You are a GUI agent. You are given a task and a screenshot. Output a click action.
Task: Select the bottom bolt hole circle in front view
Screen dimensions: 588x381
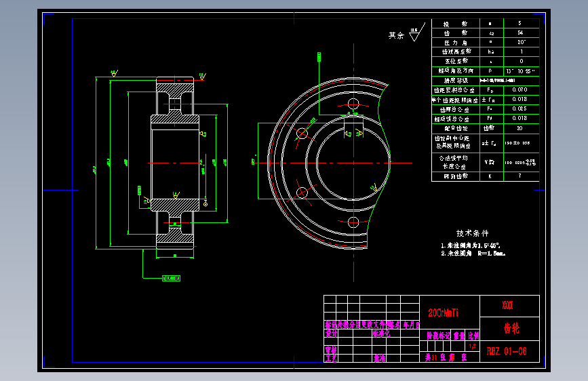coord(353,222)
